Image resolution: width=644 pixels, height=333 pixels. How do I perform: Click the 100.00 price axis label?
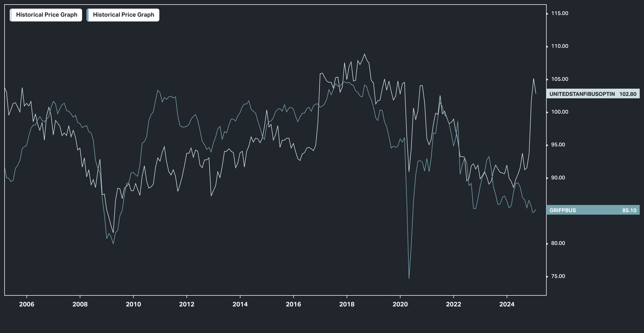click(559, 112)
